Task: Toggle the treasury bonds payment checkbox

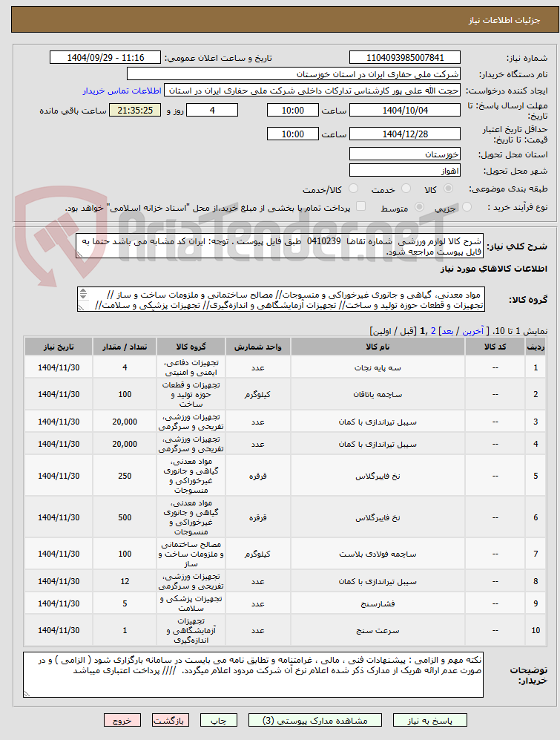Action: (x=360, y=206)
